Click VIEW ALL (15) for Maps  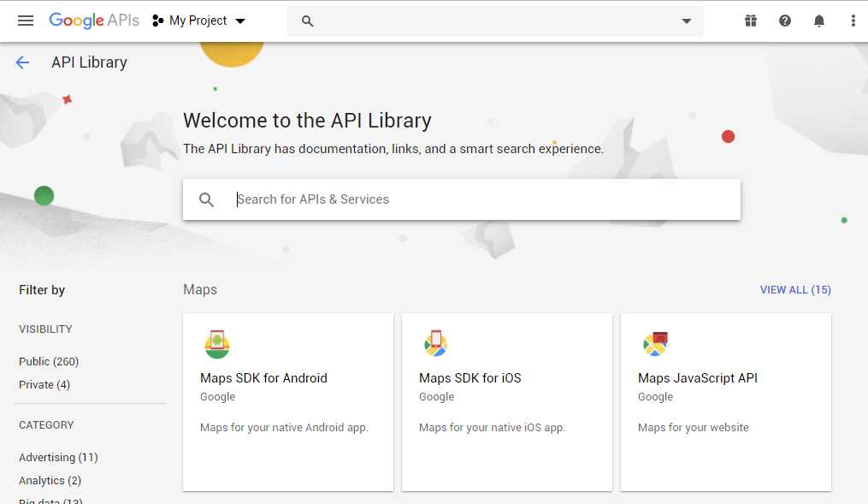tap(795, 290)
